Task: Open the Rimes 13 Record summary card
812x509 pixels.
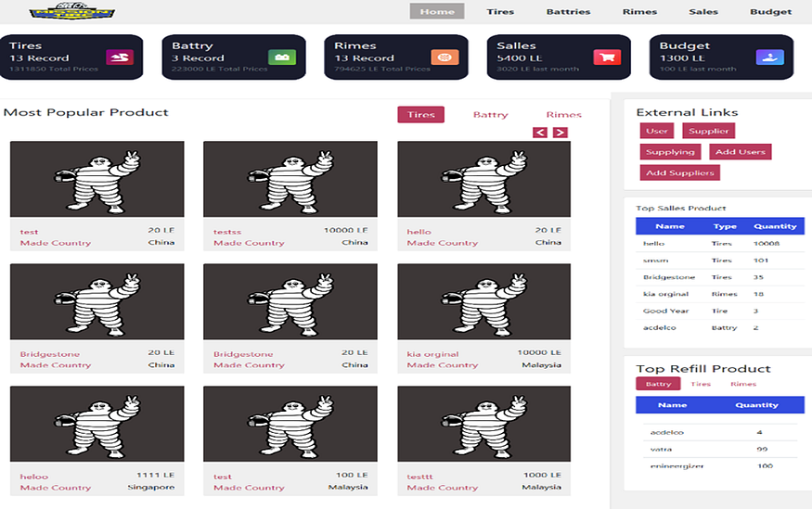Action: click(396, 57)
